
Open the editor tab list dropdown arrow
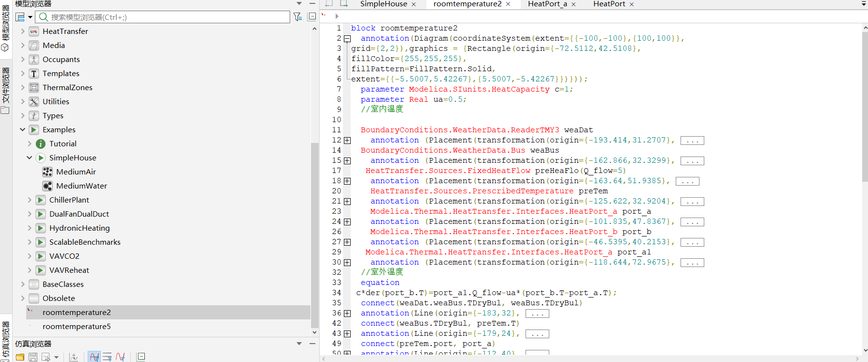point(864,4)
